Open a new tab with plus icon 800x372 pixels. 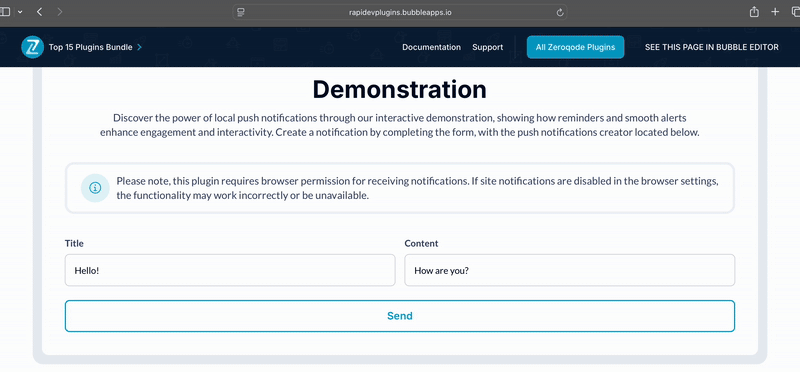775,12
